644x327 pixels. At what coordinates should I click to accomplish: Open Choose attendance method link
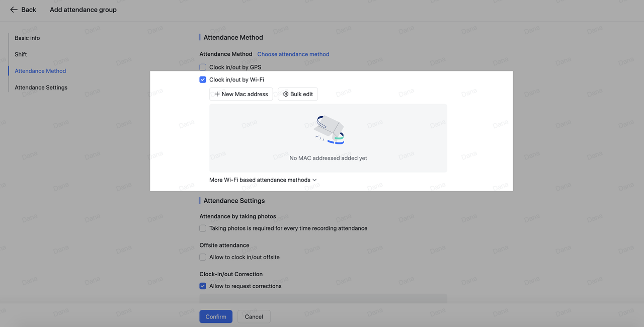[x=293, y=54]
